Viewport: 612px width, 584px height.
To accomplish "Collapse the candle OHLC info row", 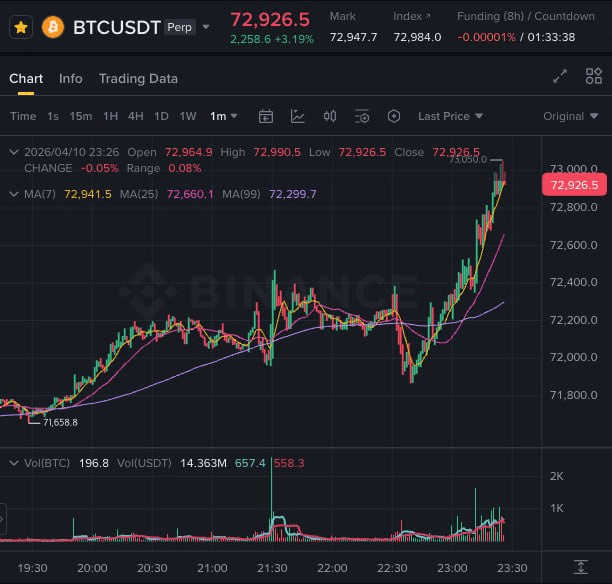I will (x=13, y=152).
